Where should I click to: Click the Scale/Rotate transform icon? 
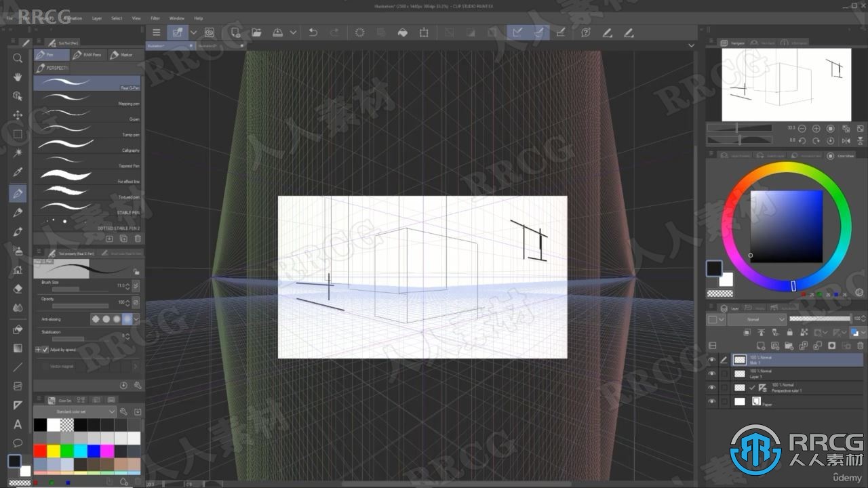pos(424,32)
